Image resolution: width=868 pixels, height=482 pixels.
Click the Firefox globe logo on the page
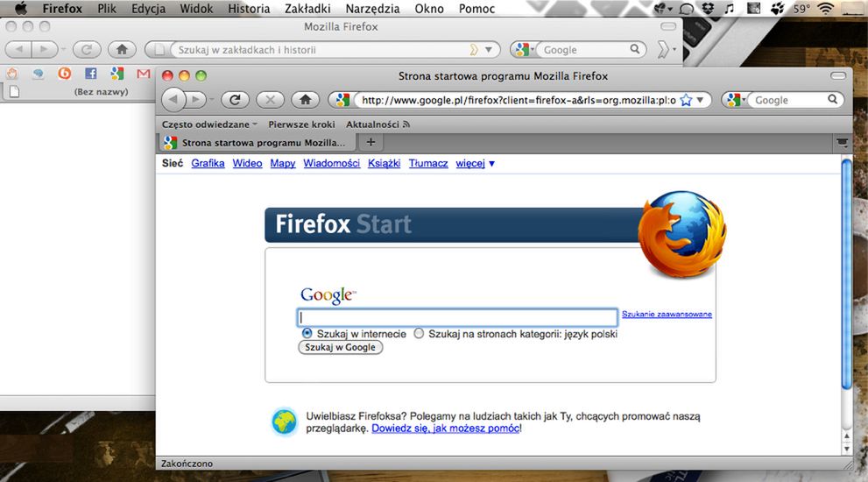click(682, 234)
